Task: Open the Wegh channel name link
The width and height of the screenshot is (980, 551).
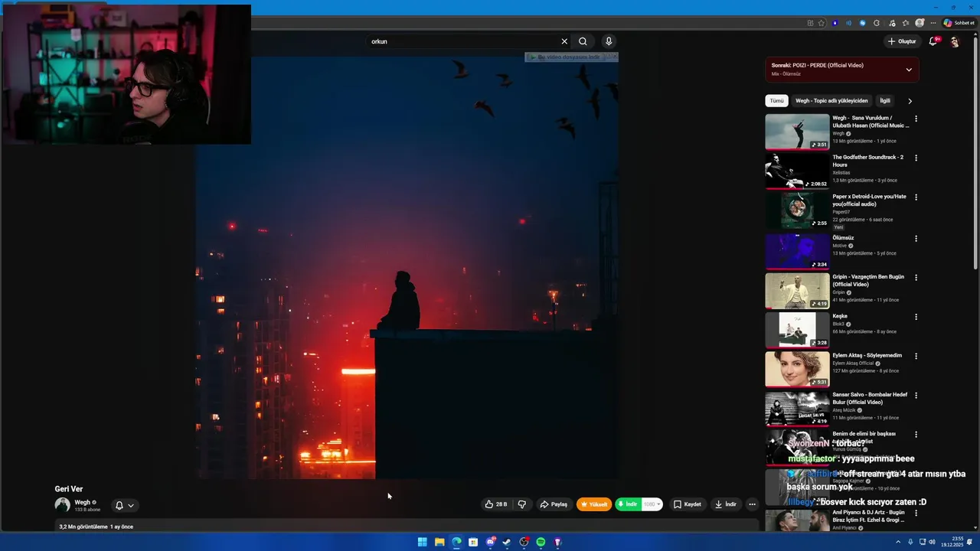Action: pyautogui.click(x=83, y=502)
